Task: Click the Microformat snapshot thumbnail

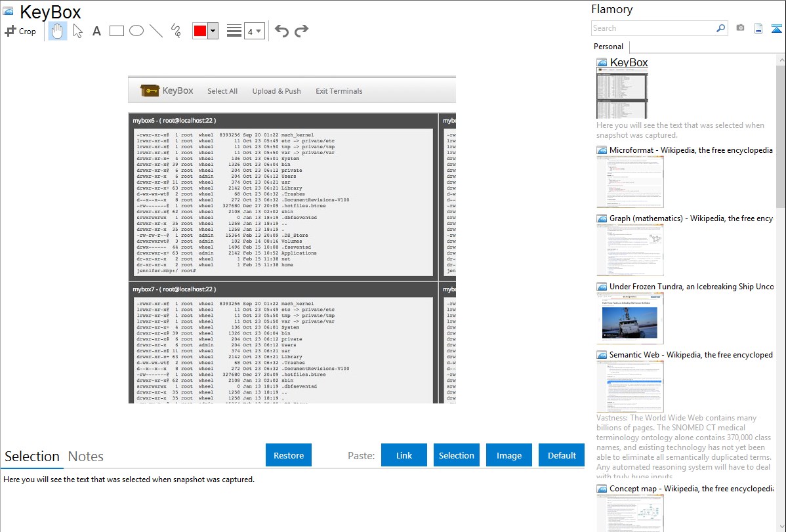Action: (x=630, y=182)
